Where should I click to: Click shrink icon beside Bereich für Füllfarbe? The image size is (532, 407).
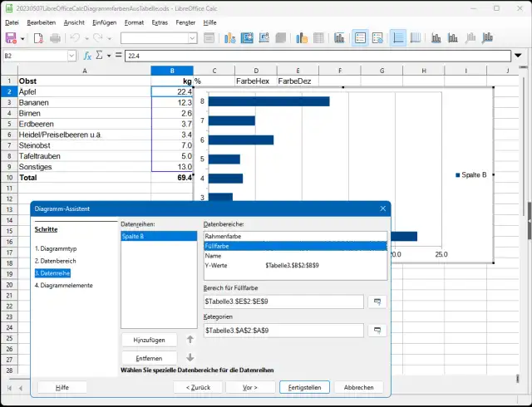point(377,302)
